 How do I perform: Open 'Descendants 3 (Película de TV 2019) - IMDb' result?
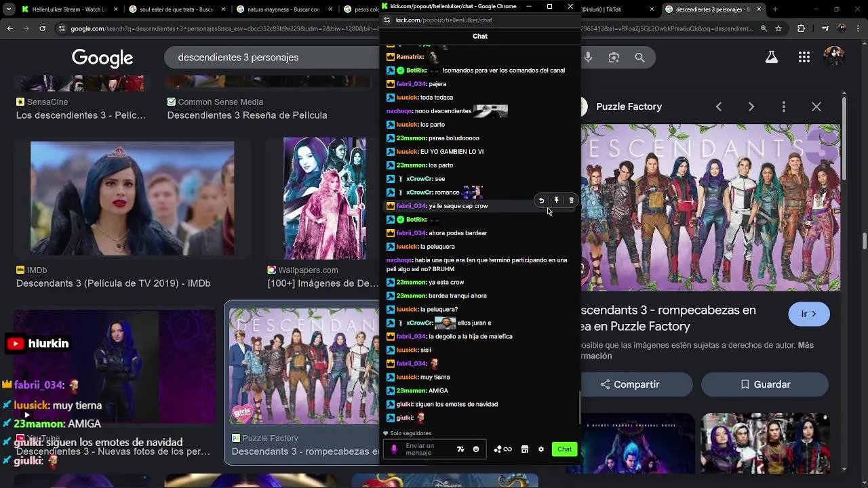click(x=113, y=283)
